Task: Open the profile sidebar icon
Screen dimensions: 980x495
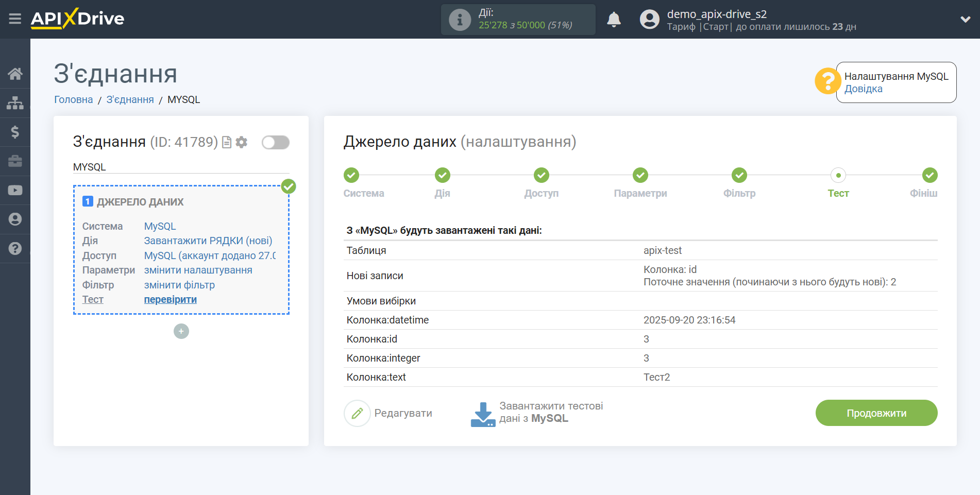Action: tap(15, 219)
